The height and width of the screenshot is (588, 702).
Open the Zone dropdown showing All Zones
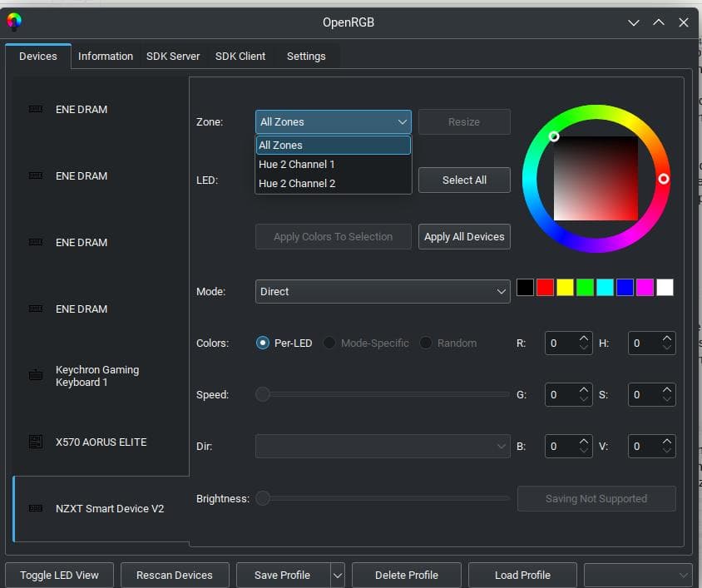click(333, 121)
